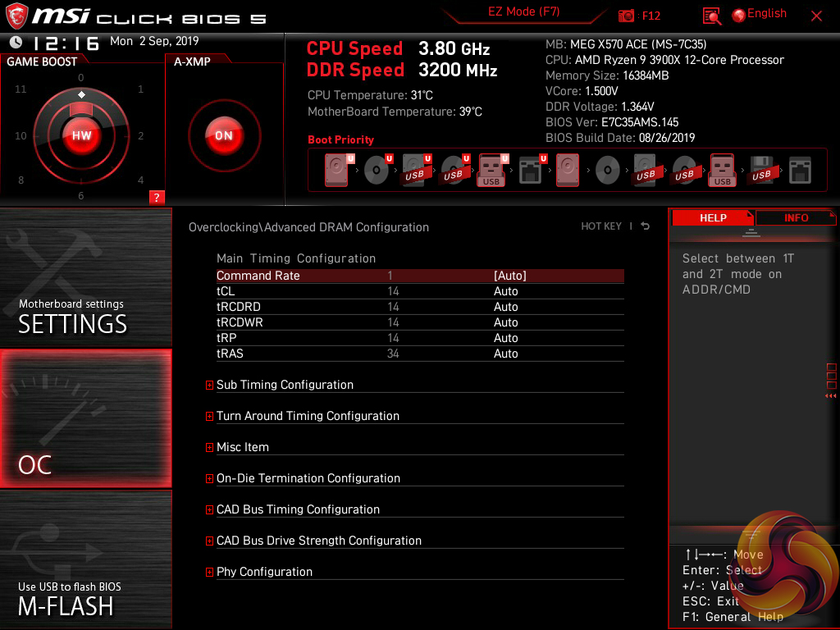
Task: Open the HOT KEY menu
Action: point(601,226)
